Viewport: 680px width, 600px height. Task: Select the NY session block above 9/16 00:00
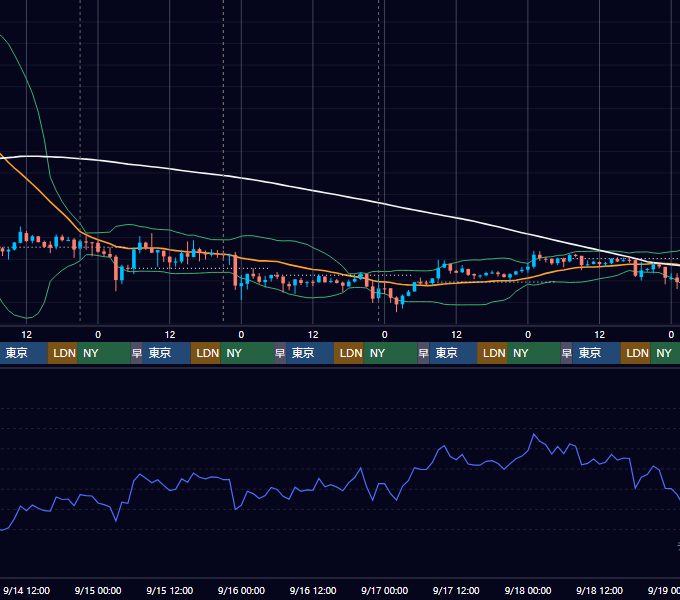247,353
